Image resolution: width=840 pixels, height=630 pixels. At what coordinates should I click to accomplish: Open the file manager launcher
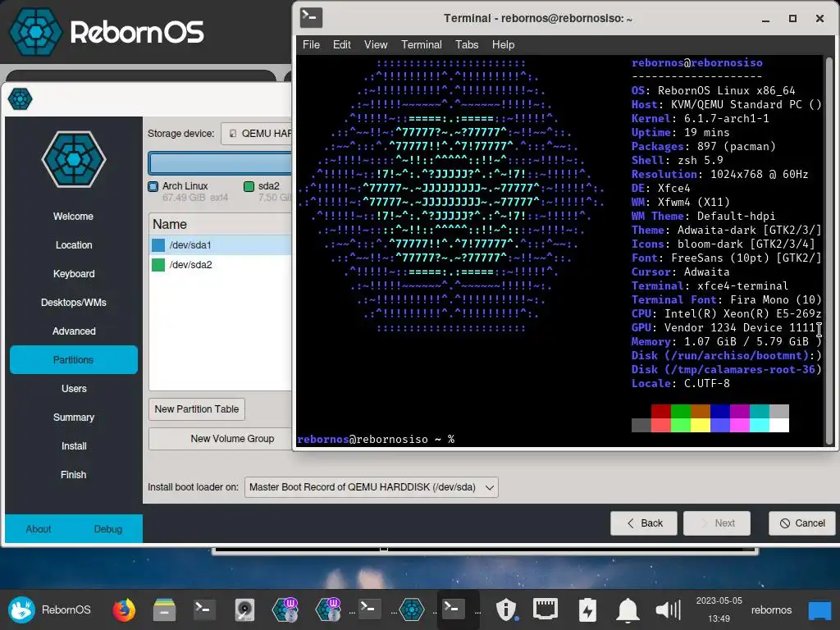(164, 609)
